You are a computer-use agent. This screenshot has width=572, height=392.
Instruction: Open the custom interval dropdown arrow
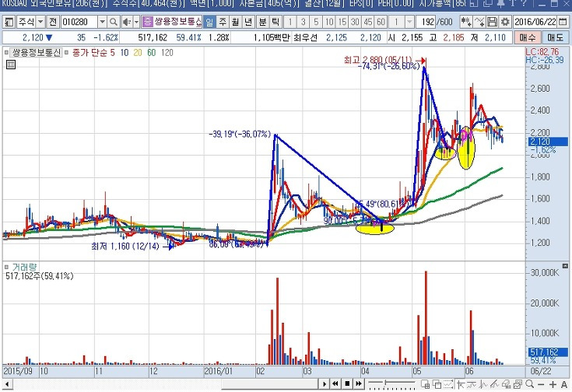(409, 23)
